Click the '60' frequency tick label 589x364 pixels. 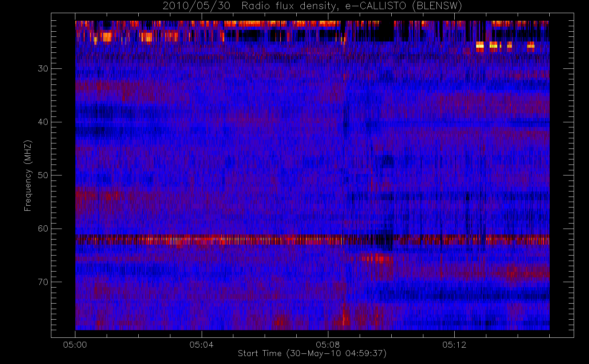click(43, 229)
